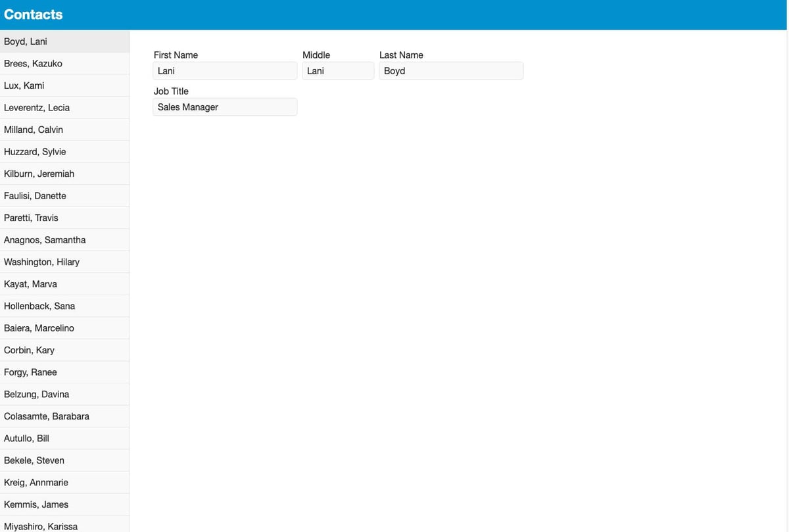
Task: Click the Job Title input field
Action: (225, 107)
